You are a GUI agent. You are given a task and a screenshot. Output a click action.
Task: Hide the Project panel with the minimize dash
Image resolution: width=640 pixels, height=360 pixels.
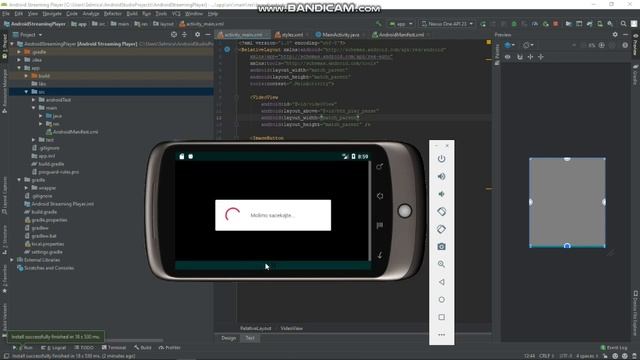[208, 35]
